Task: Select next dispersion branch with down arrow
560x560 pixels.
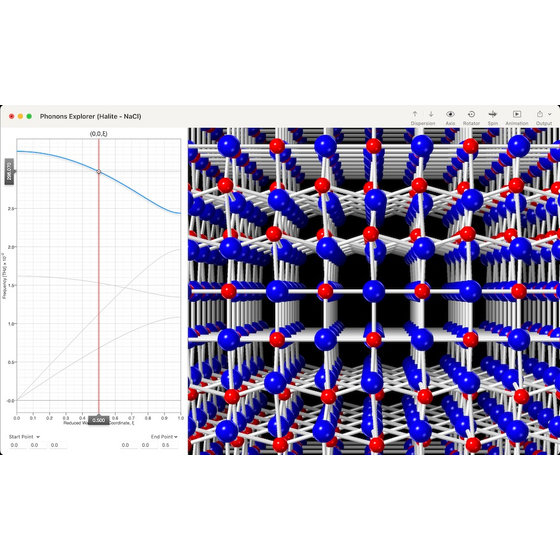Action: 431,114
